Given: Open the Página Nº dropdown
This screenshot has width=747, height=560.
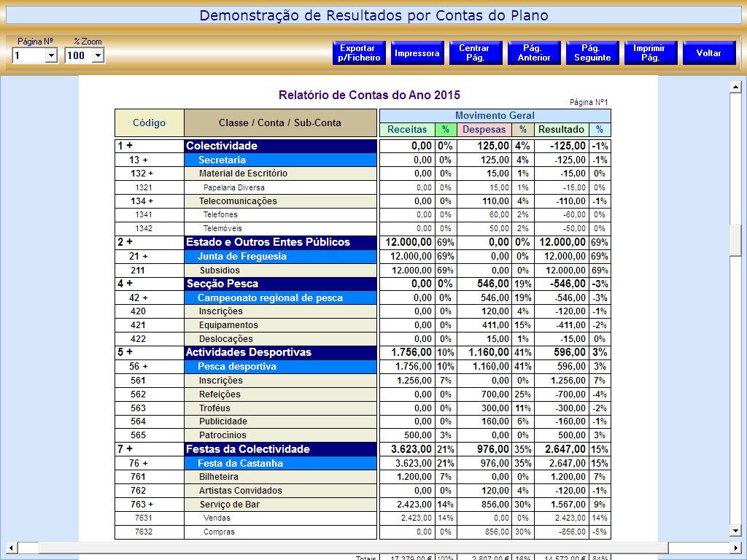Looking at the screenshot, I should tap(51, 55).
